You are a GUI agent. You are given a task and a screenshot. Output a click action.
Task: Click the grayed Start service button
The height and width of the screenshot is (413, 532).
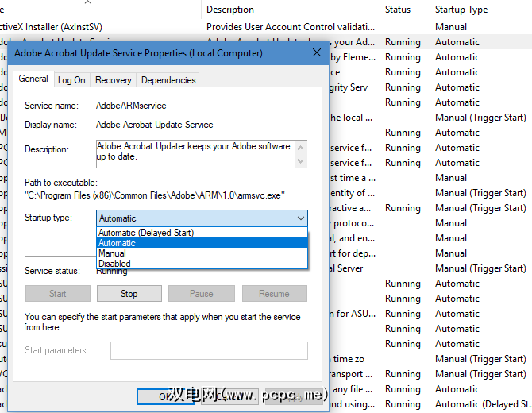tap(58, 294)
